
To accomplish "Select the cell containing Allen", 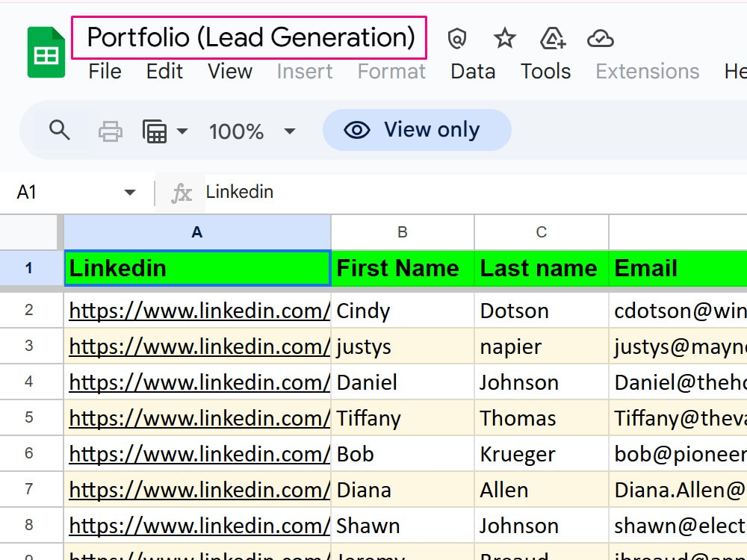I will tap(541, 489).
